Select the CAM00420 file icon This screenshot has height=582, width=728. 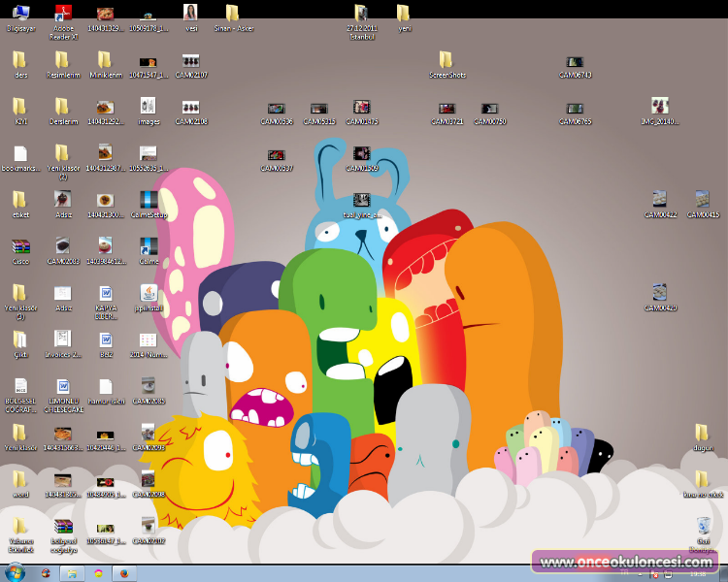(660, 292)
